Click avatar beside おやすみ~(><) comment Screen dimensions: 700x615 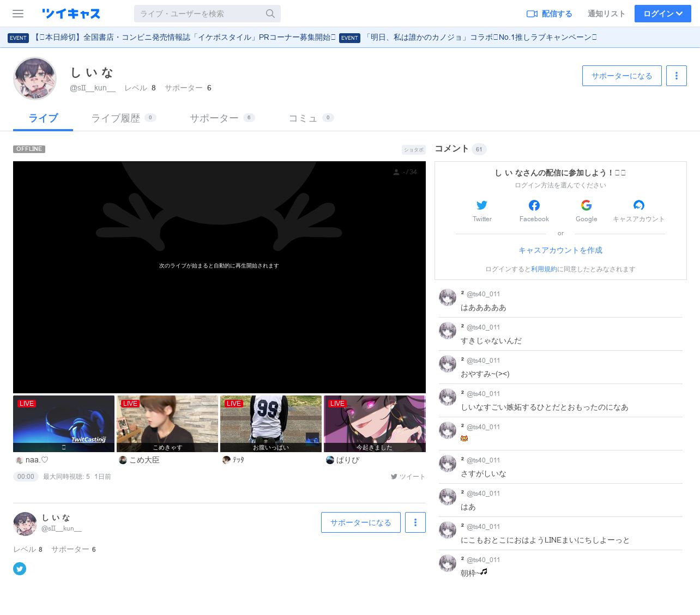pos(448,364)
